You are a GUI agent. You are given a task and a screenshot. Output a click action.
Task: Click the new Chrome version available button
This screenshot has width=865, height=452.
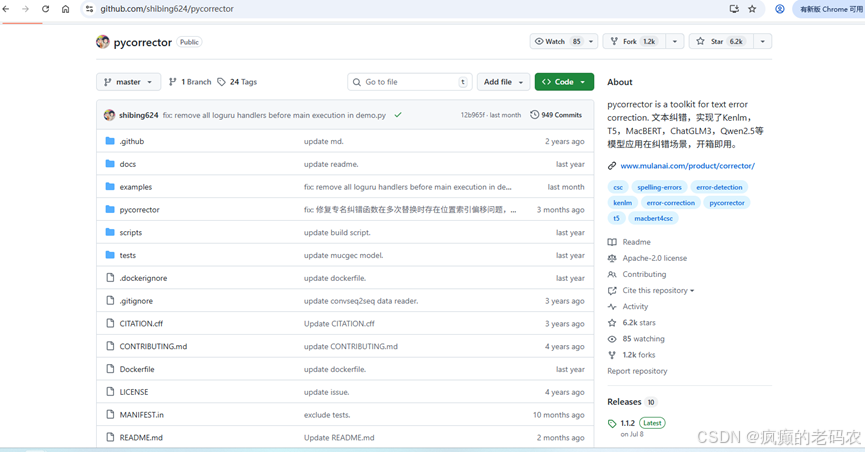tap(830, 9)
